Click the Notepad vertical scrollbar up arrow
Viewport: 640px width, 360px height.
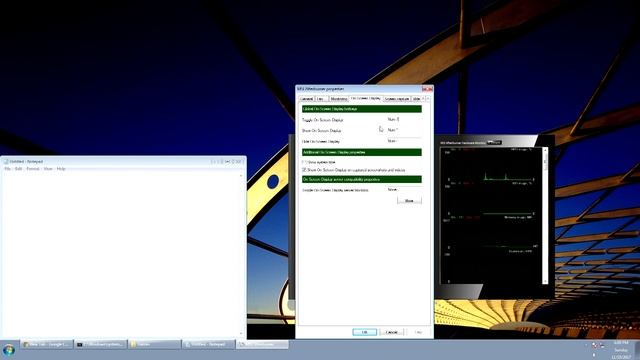pos(241,176)
